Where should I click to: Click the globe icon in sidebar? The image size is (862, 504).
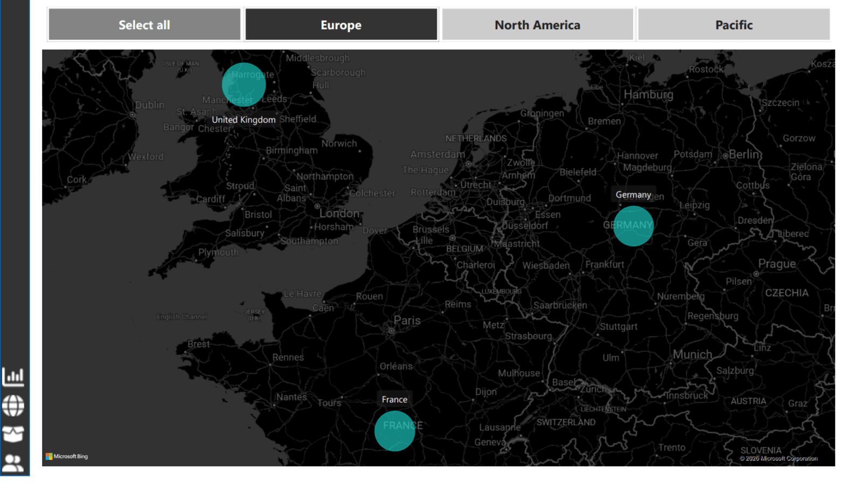click(x=13, y=405)
